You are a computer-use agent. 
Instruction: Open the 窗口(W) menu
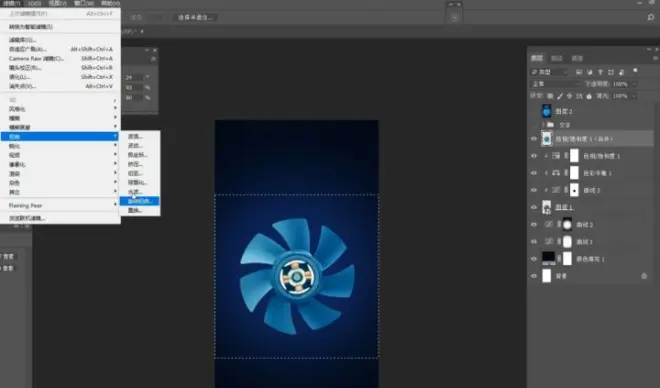84,3
